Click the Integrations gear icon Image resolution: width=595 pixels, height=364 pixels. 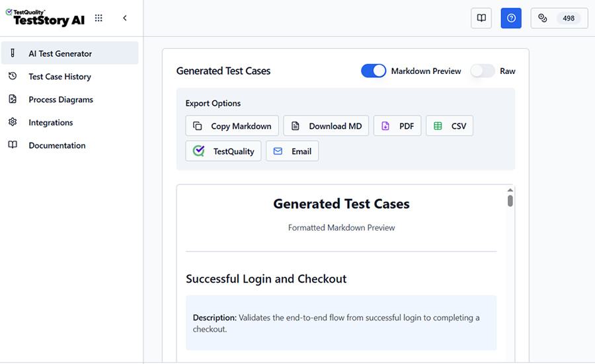coord(13,122)
